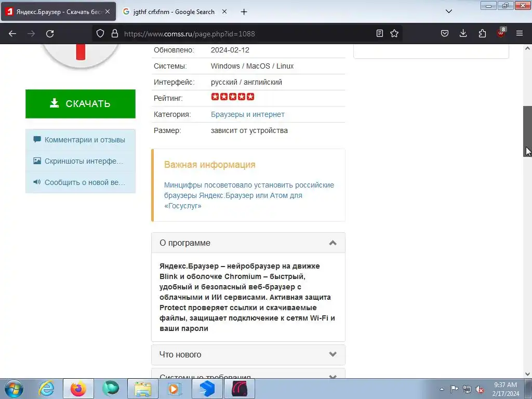Collapse the О программе section
The height and width of the screenshot is (399, 532).
(x=248, y=243)
